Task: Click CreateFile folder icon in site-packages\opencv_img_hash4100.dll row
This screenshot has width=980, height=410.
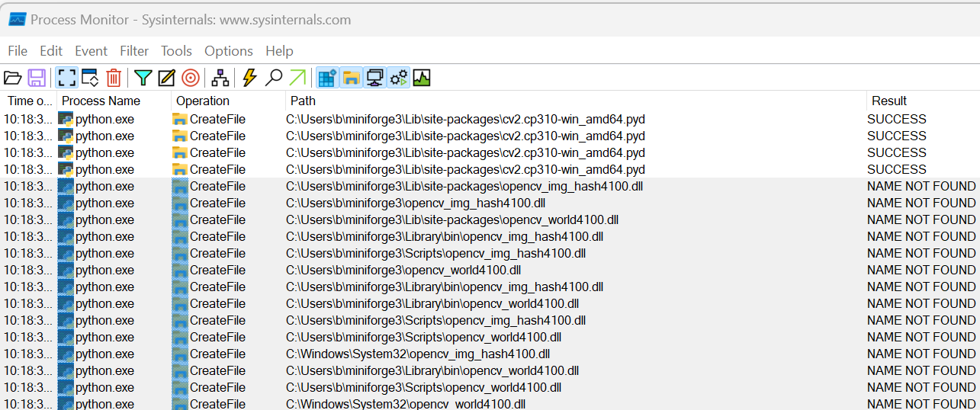Action: click(180, 186)
